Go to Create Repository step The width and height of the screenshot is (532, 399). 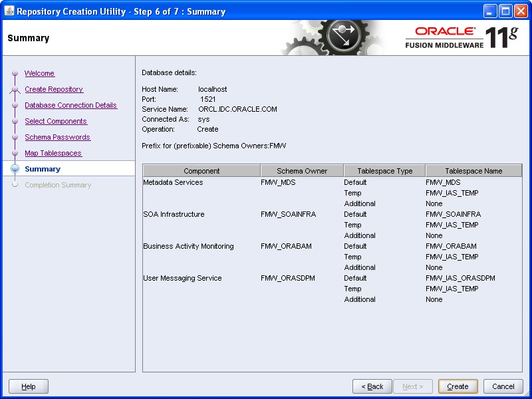[x=54, y=89]
